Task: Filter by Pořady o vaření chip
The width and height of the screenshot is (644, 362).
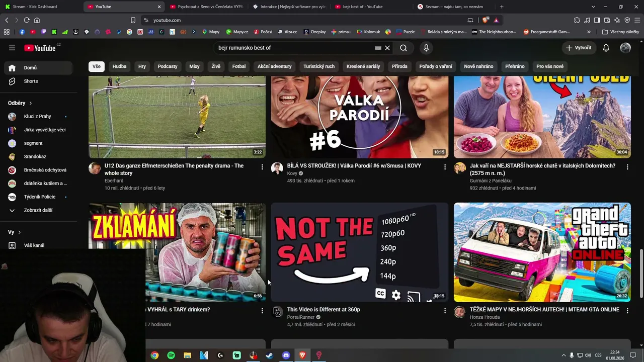Action: (x=436, y=66)
